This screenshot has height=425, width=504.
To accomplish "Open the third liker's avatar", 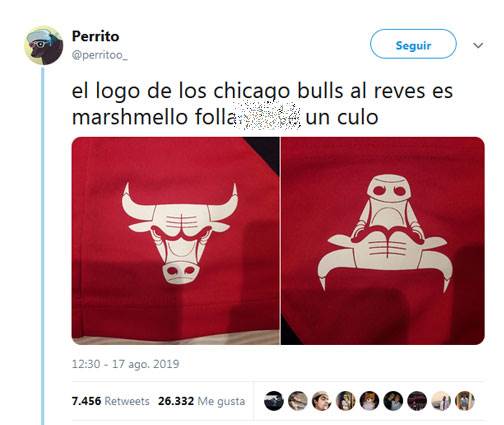I will [x=322, y=401].
